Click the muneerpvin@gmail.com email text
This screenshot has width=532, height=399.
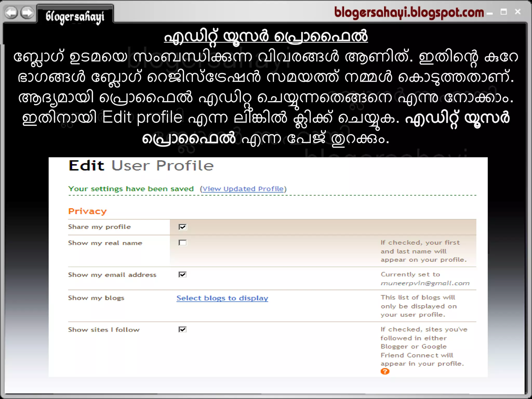(x=425, y=283)
